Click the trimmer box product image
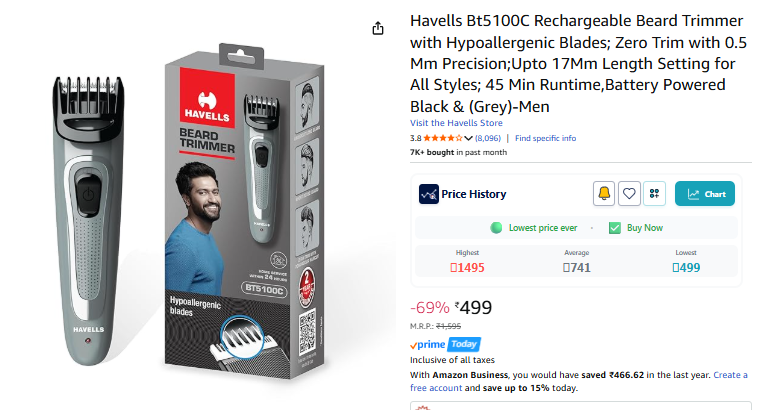Screen dimensions: 769x410 pos(244,211)
